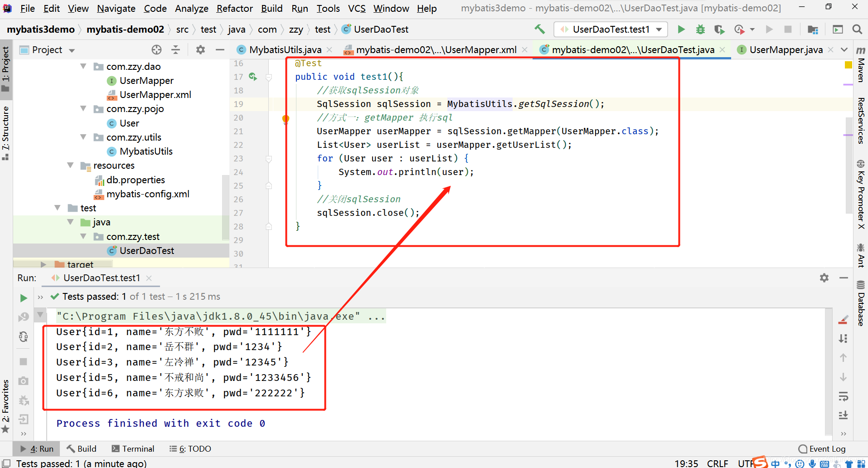Hide the Run tool window

tap(844, 278)
